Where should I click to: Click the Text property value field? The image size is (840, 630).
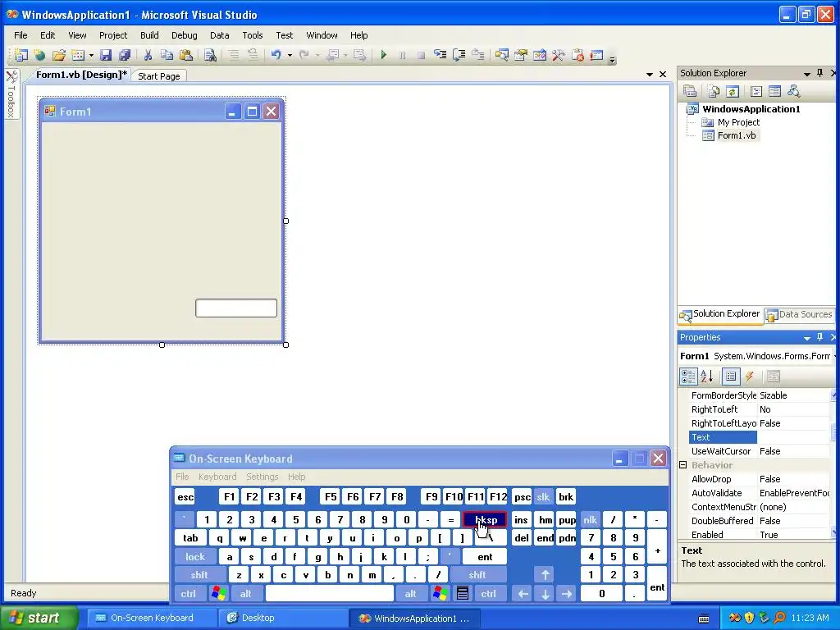coord(793,437)
